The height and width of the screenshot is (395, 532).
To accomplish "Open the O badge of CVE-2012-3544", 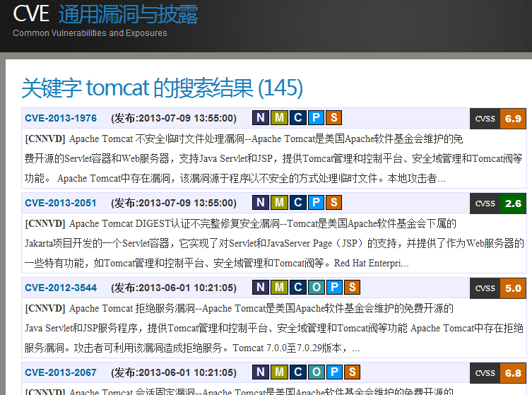I will [317, 288].
